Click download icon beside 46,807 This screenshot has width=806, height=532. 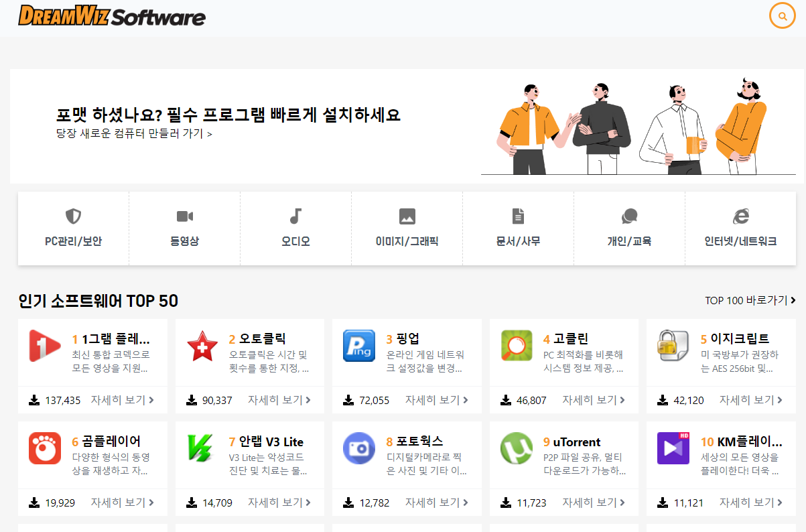506,400
